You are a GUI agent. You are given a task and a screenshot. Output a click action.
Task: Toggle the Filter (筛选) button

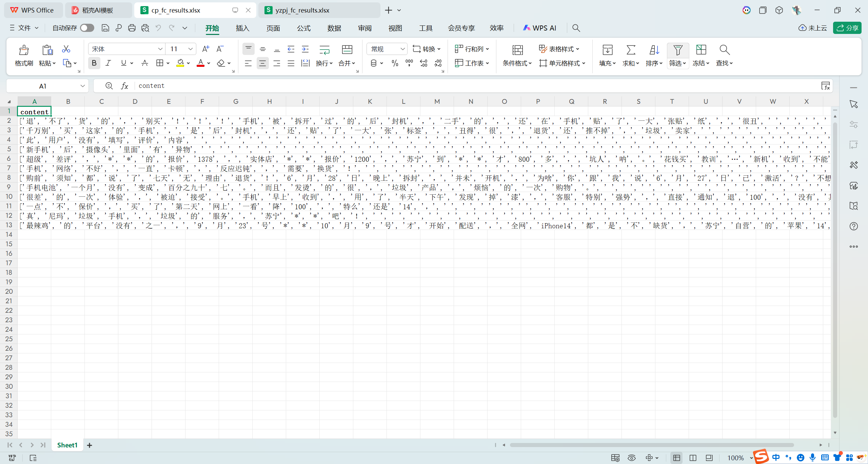(678, 56)
